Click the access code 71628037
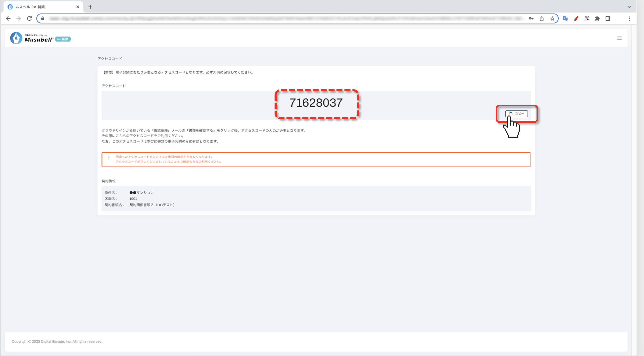 click(316, 103)
